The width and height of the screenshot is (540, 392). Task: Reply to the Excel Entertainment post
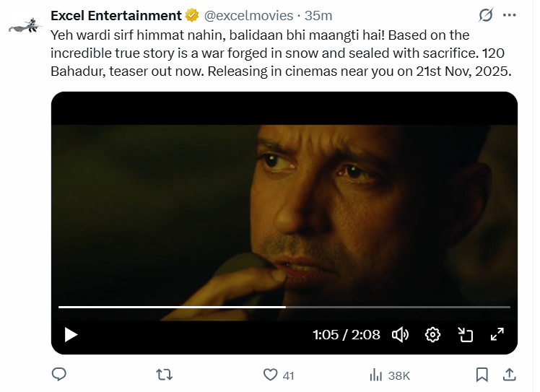click(60, 375)
